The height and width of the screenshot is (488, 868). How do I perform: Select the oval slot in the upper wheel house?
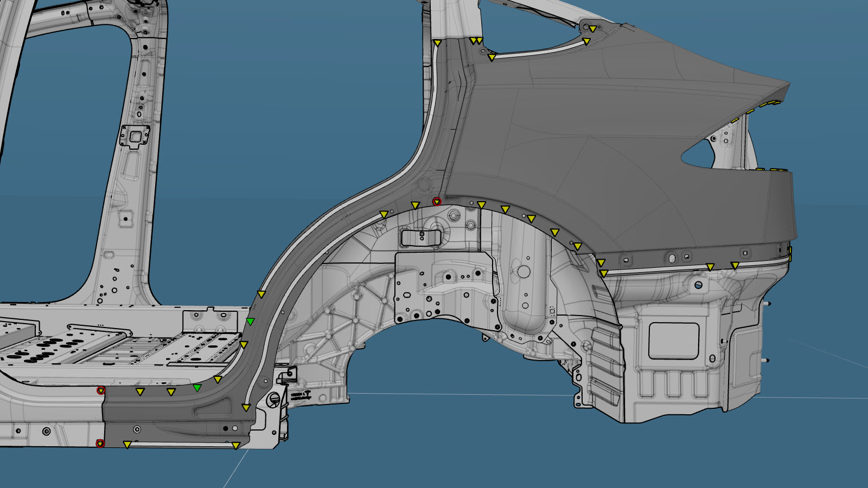[x=420, y=237]
